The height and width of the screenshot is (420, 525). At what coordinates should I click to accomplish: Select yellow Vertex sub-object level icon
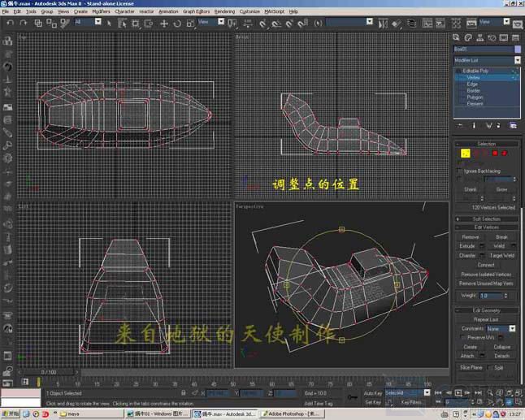pyautogui.click(x=466, y=154)
